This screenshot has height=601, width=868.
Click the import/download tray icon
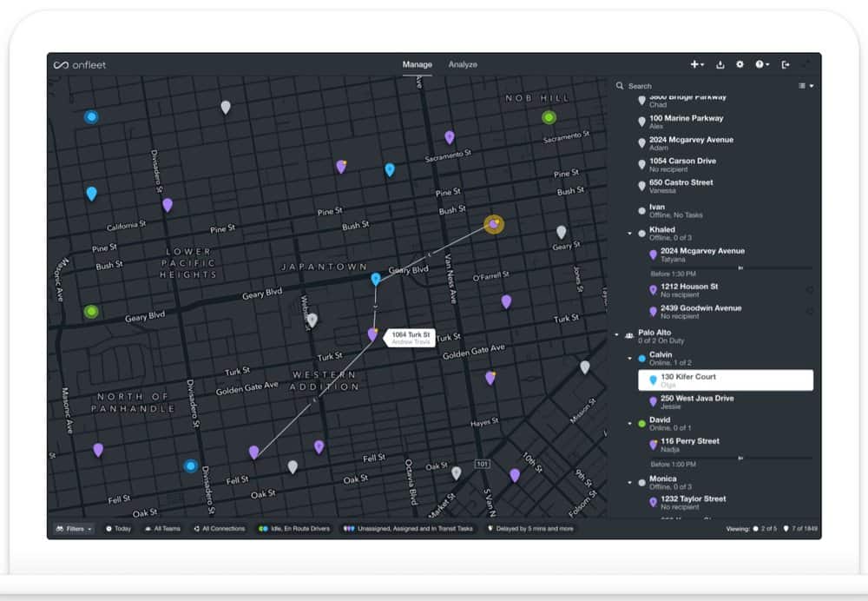[720, 64]
